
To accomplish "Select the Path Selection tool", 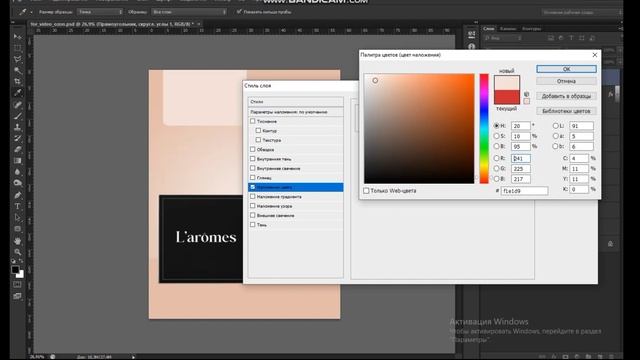I will coord(17,218).
